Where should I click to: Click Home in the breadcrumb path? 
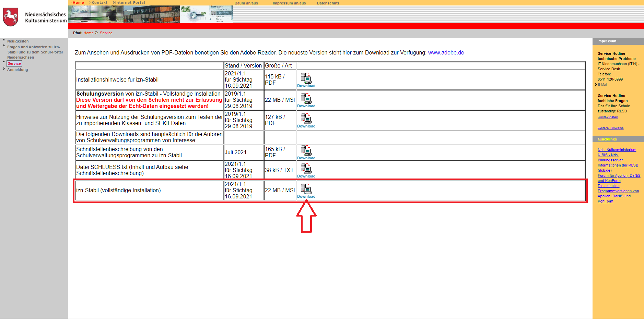click(88, 33)
